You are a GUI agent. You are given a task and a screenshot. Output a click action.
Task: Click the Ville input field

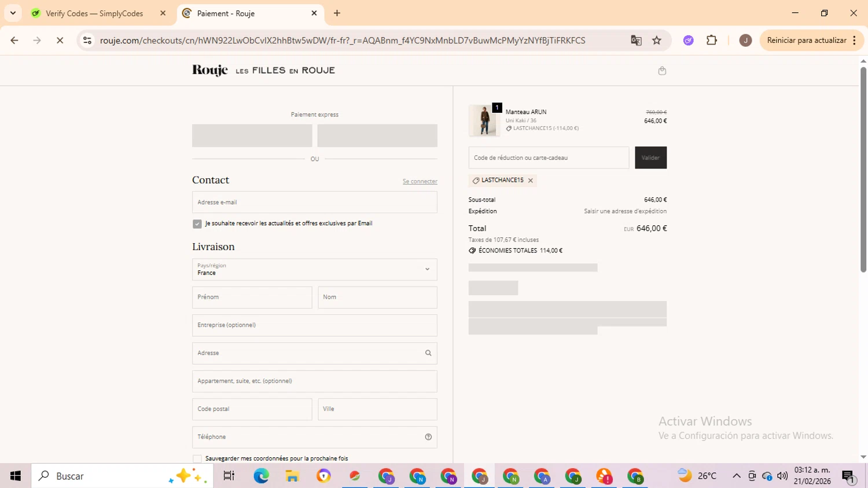coord(377,409)
